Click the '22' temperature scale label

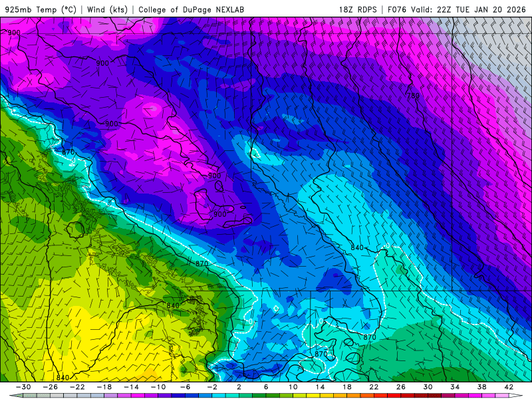point(374,387)
